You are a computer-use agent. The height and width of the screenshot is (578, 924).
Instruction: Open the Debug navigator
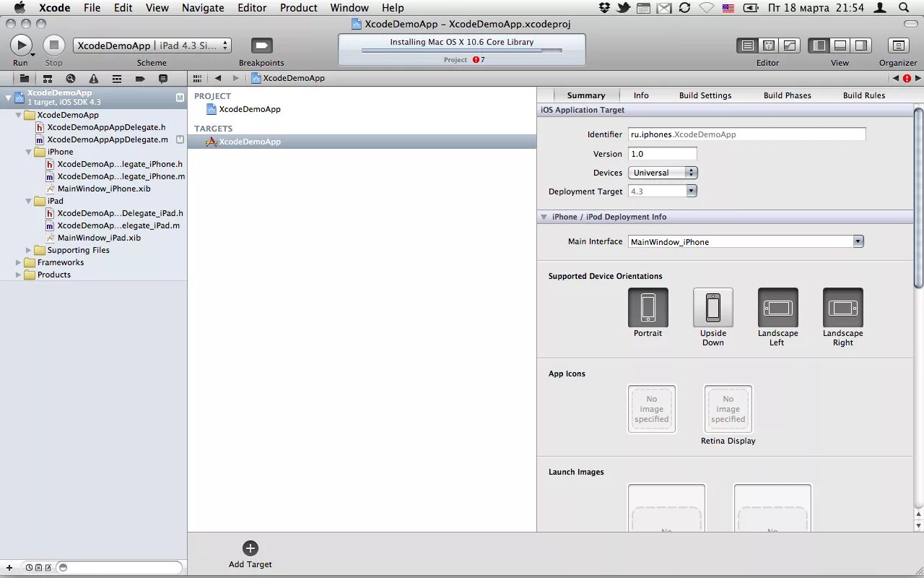117,78
